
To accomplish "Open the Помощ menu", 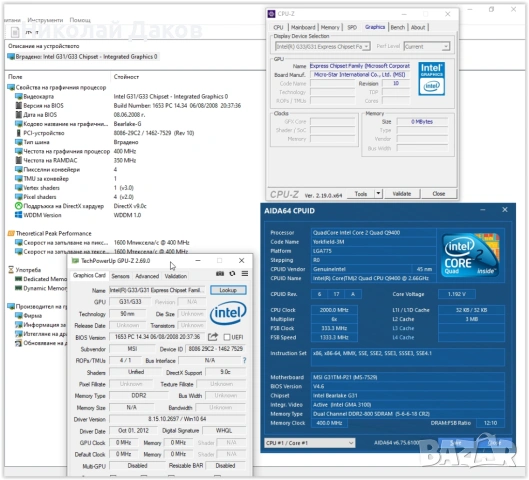I will pos(80,20).
